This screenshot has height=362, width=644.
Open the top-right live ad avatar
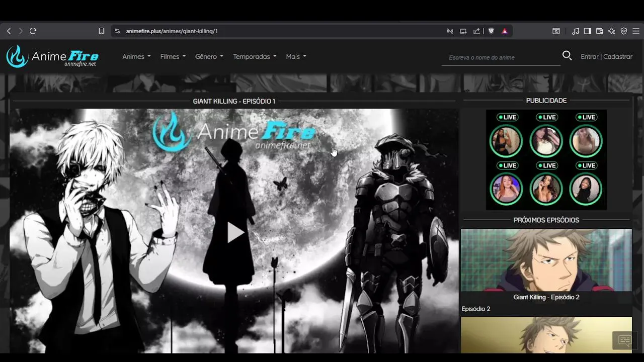point(586,141)
